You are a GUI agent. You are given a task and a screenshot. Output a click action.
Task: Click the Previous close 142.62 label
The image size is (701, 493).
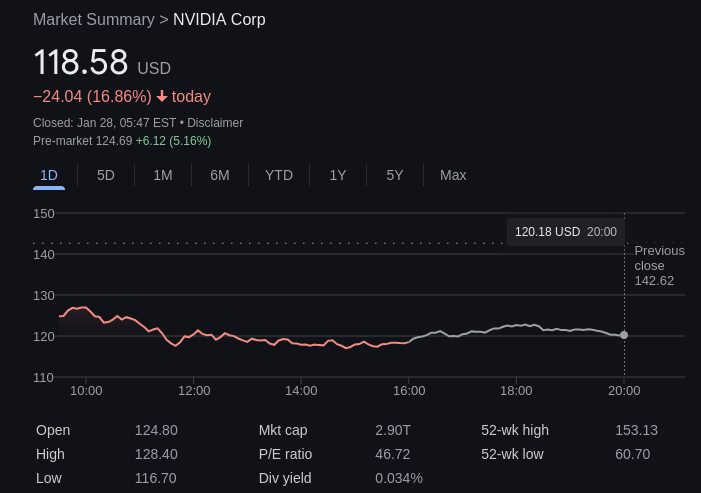[x=659, y=265]
